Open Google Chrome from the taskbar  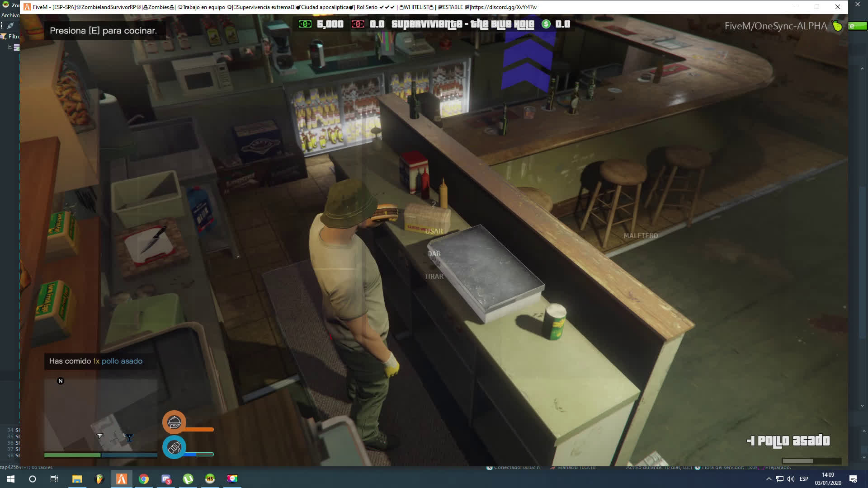(x=144, y=479)
